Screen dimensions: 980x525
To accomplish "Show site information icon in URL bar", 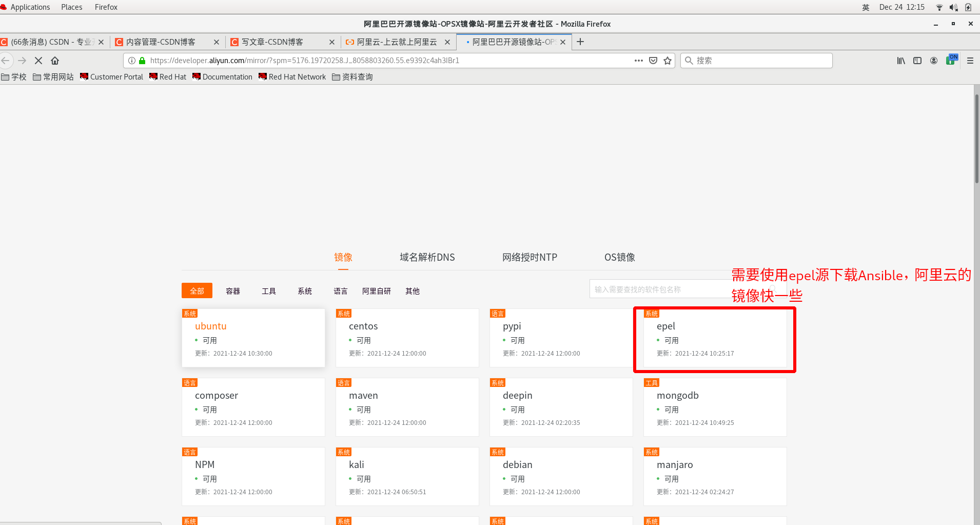I will pyautogui.click(x=132, y=61).
